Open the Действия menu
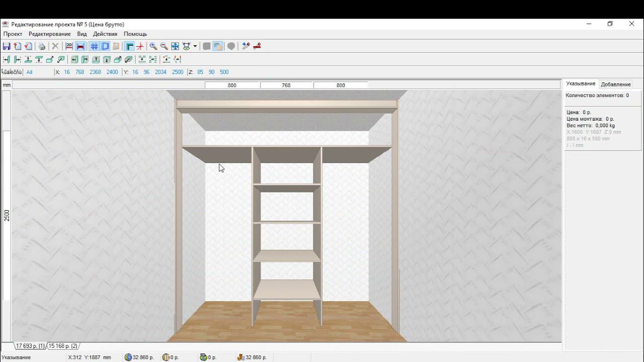This screenshot has height=362, width=644. 105,34
